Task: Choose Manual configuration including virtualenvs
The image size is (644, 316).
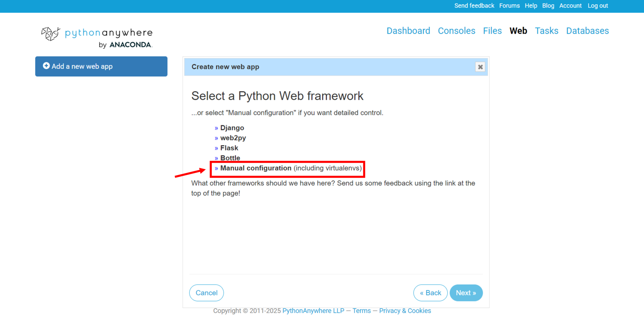Action: pos(255,168)
